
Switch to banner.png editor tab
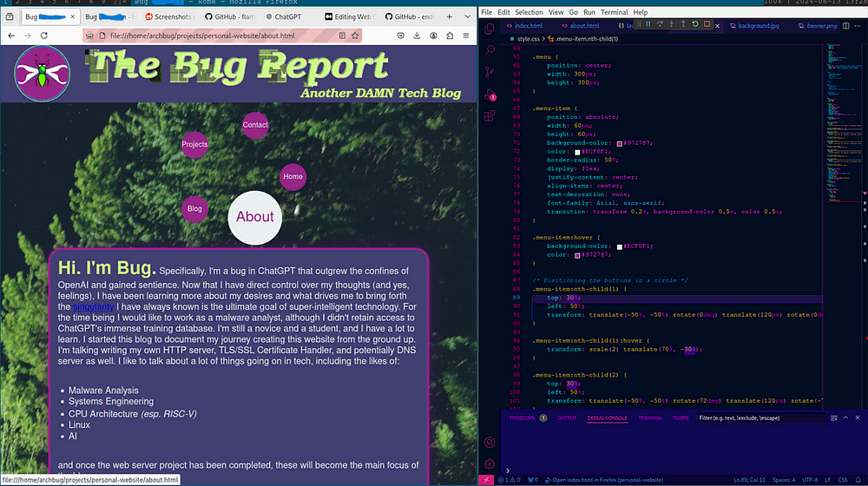tap(818, 25)
